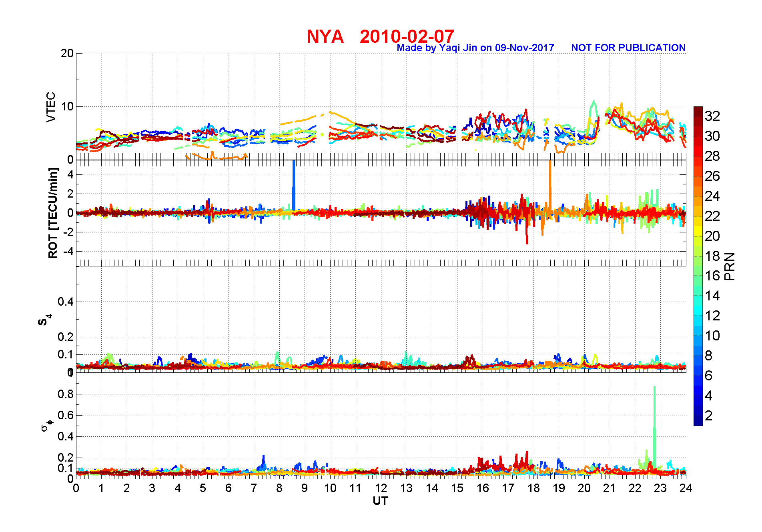Viewport: 762px width, 532px height.
Task: Click the PRN color scale bar
Action: (698, 266)
